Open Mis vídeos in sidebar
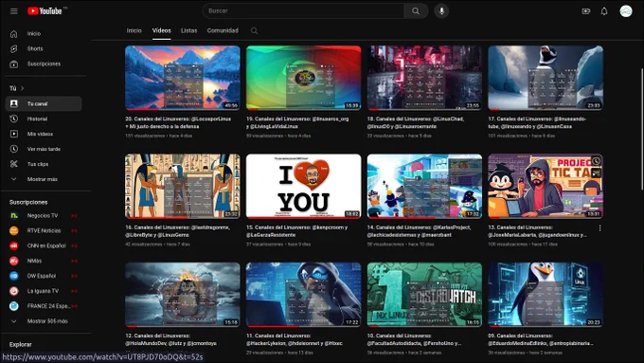This screenshot has width=644, height=363. 44,134
